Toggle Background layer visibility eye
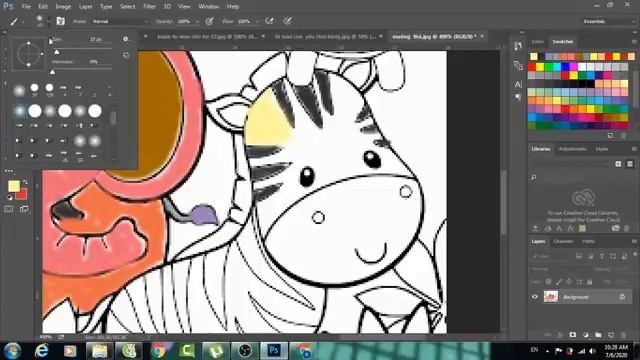The width and height of the screenshot is (640, 360). coord(535,297)
